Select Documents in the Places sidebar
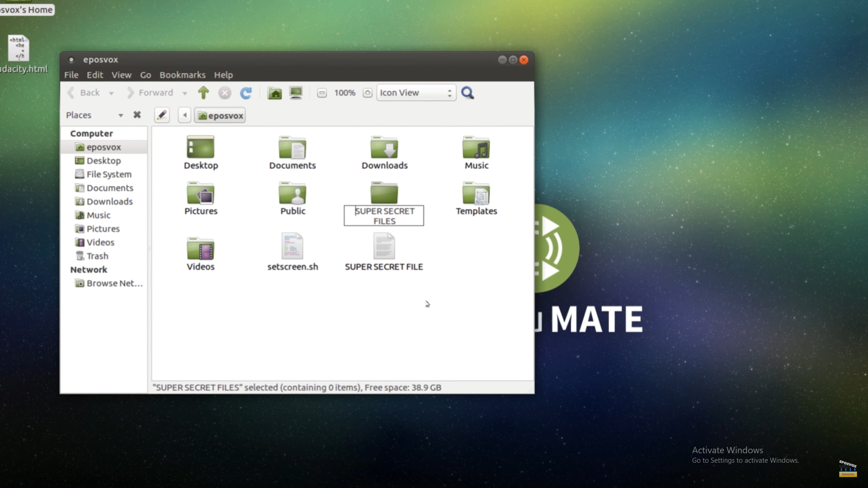This screenshot has height=488, width=868. coord(104,188)
